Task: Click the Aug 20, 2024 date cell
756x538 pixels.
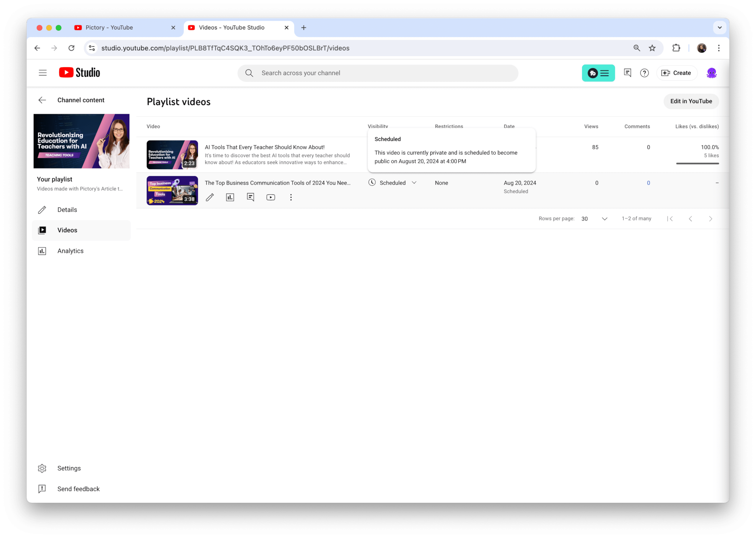Action: point(520,183)
